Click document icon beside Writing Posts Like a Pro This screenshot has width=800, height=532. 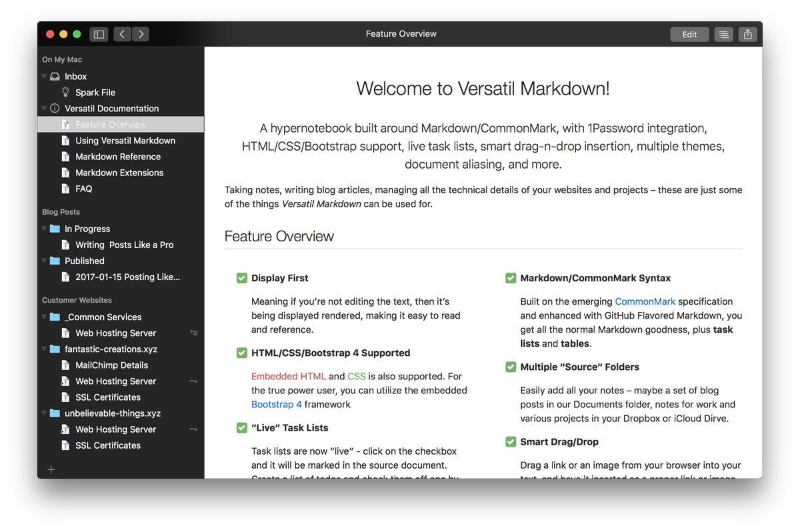tap(65, 245)
